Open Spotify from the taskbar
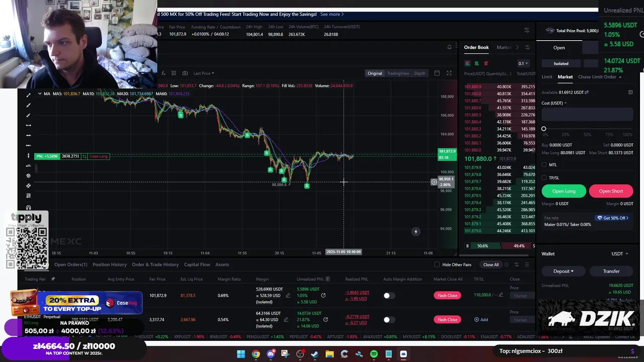 coord(374,354)
